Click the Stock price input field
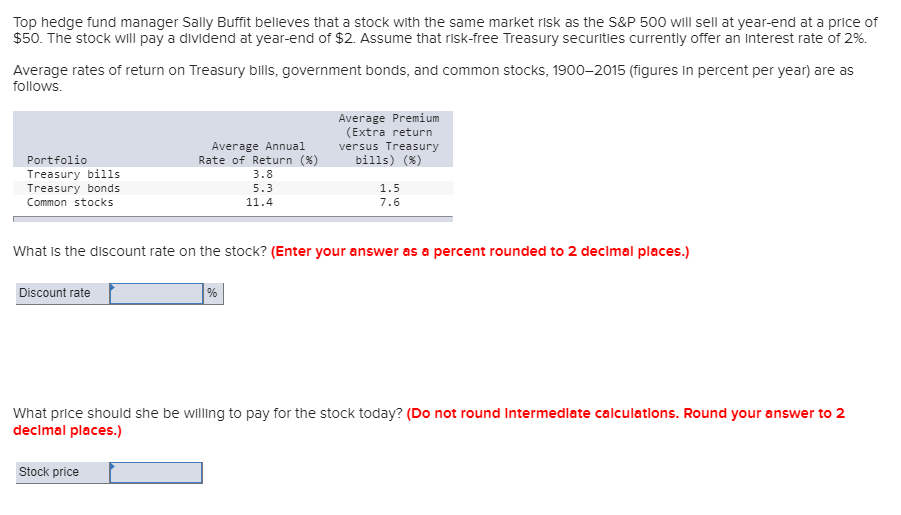 point(157,472)
